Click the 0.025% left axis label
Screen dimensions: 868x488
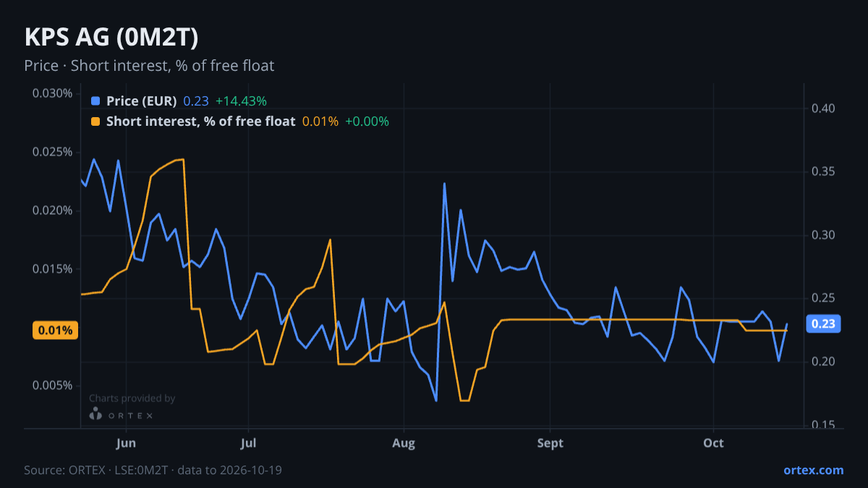click(52, 152)
